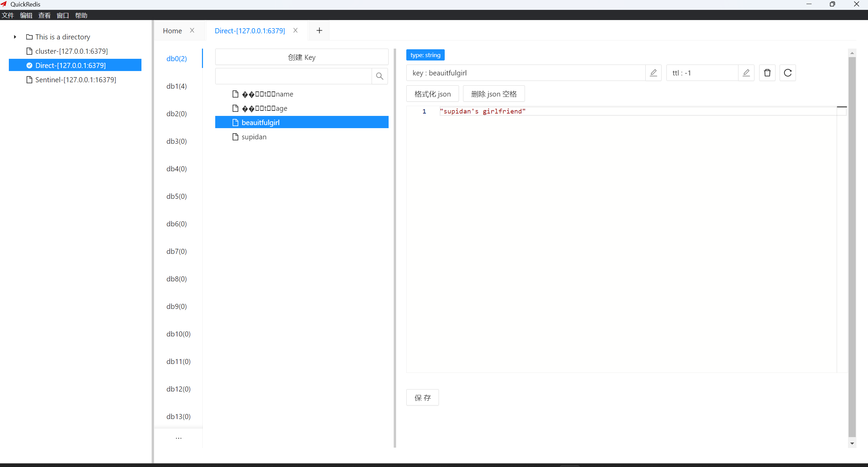Open cluster-[127.0.0.1:6379] connection
The width and height of the screenshot is (868, 467).
point(71,51)
